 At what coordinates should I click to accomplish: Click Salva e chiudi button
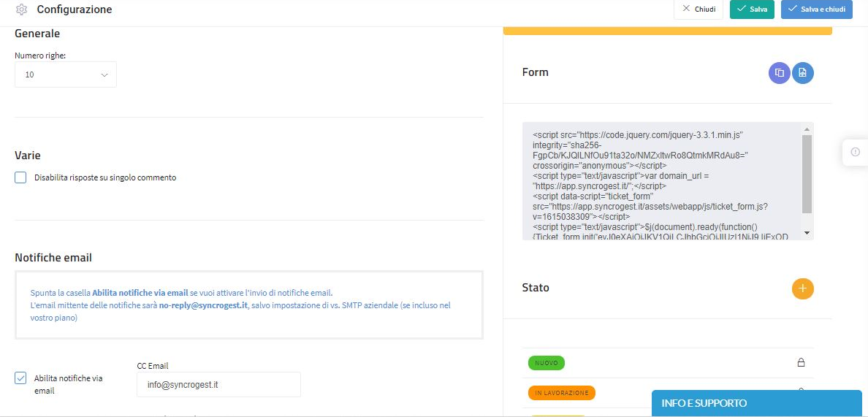[x=817, y=9]
